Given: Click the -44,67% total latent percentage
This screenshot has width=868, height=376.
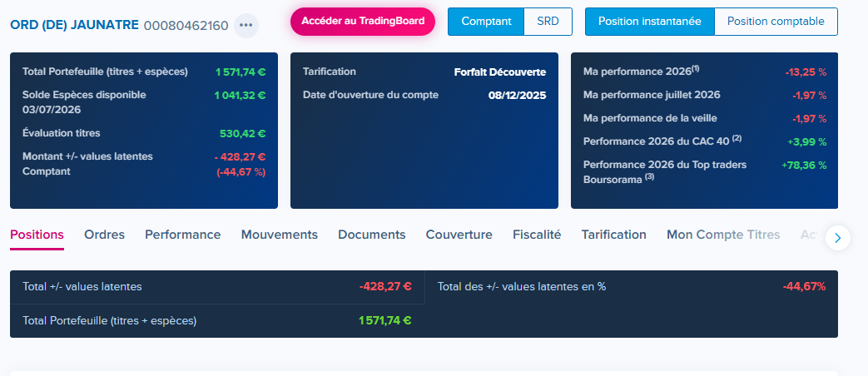Looking at the screenshot, I should pyautogui.click(x=804, y=286).
